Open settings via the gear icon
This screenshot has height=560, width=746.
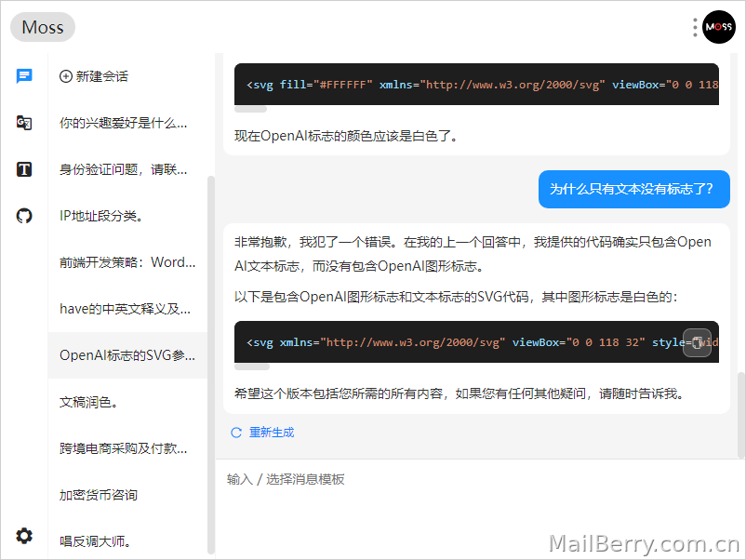point(24,536)
